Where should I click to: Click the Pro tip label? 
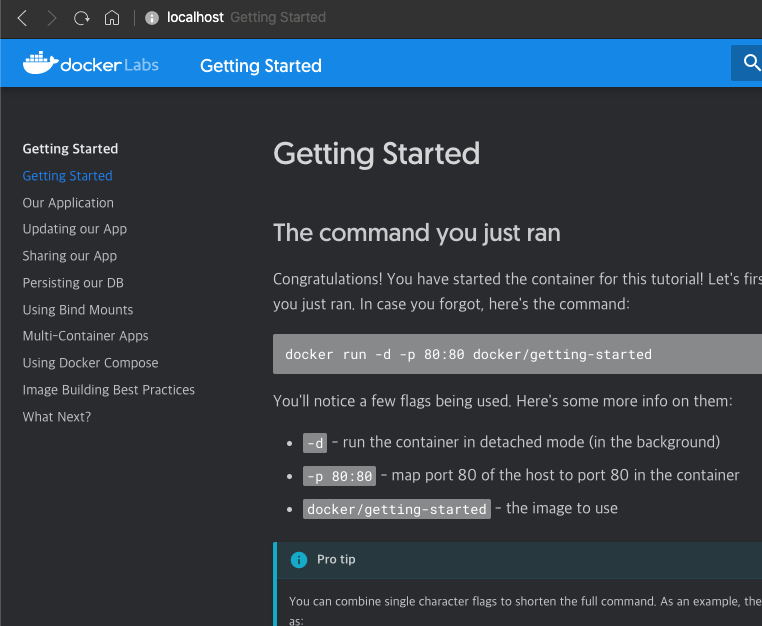pos(336,560)
